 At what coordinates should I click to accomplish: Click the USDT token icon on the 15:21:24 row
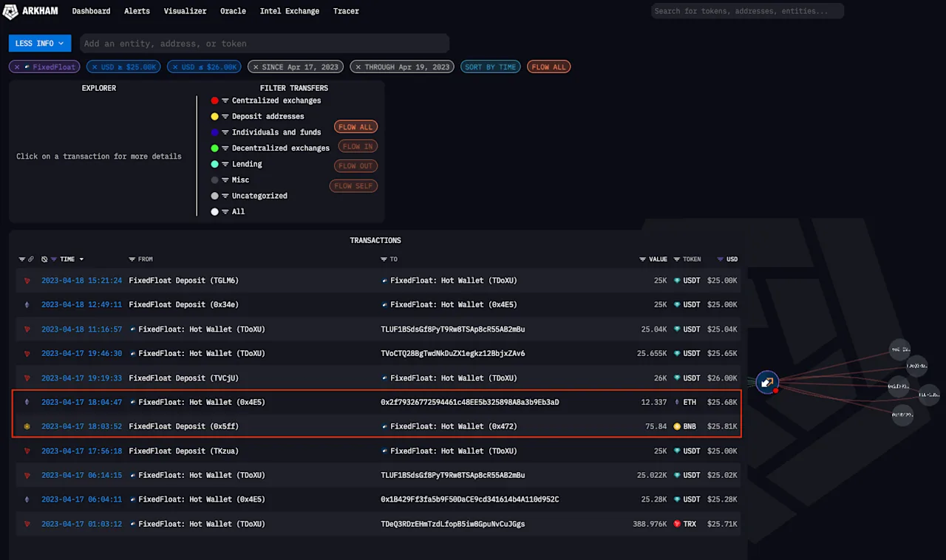tap(677, 281)
